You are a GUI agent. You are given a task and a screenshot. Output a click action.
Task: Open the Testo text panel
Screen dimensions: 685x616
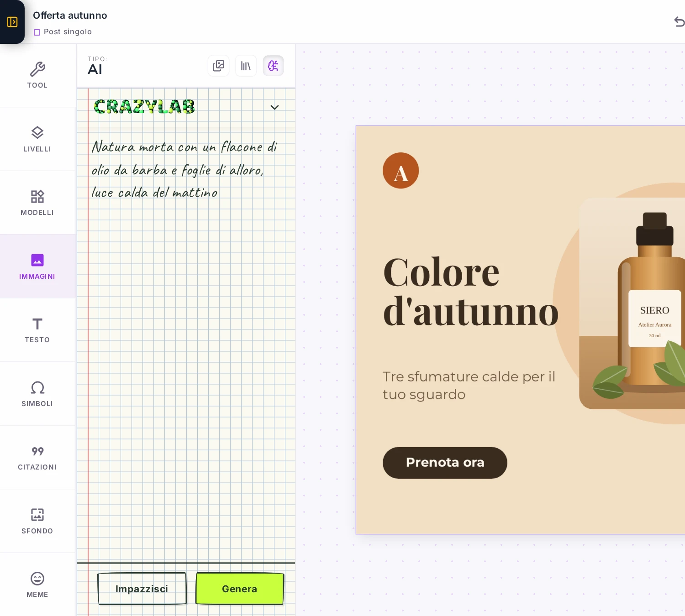(37, 330)
